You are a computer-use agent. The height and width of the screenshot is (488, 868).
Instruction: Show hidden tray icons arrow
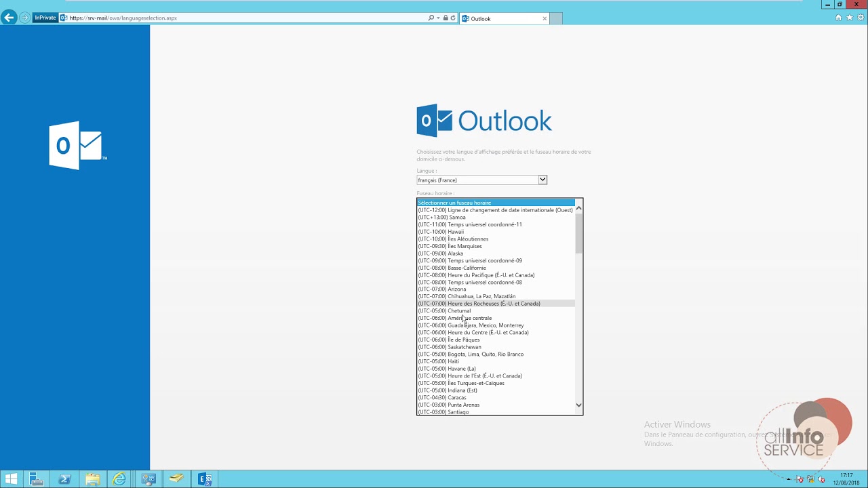789,480
